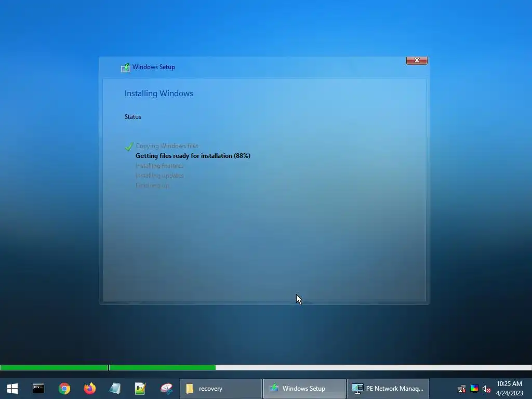
Task: Open the green notepad taskbar icon
Action: tap(140, 389)
